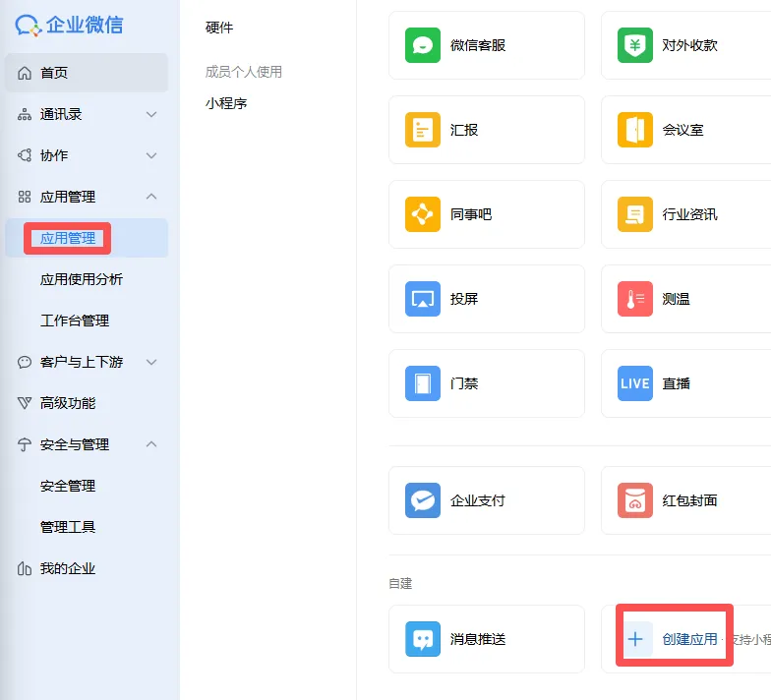This screenshot has width=771, height=700.
Task: Open the 红包封面 red envelope icon
Action: point(635,500)
